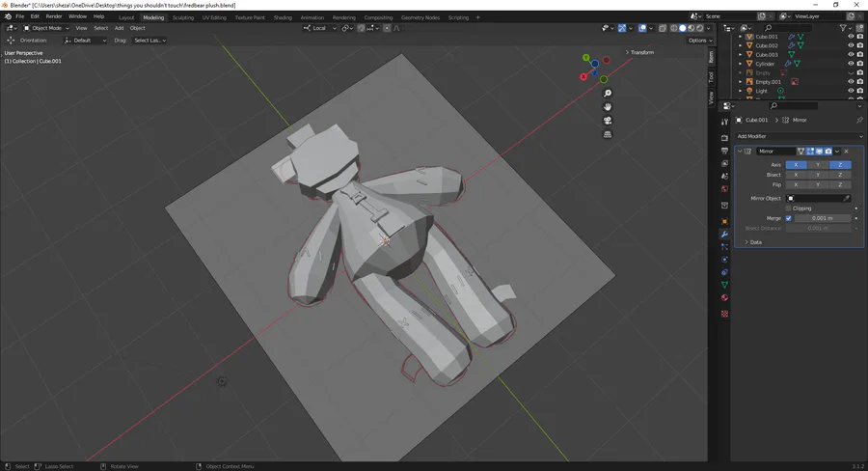Click the add workspace plus button
The height and width of the screenshot is (471, 868).
[477, 17]
